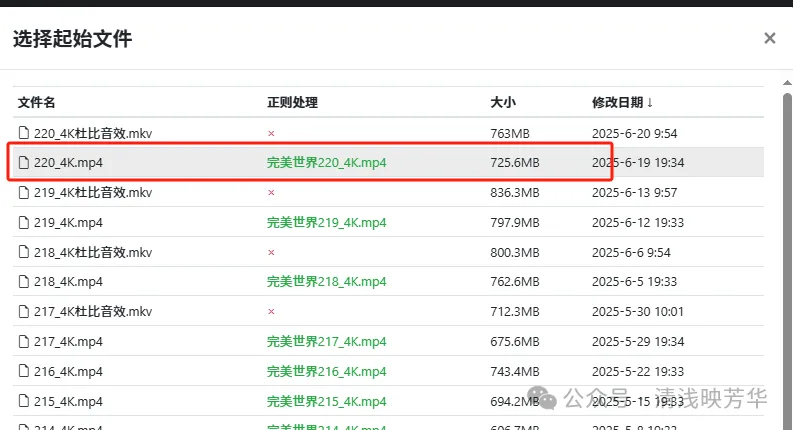Select file name 218_4K.mp4
The image size is (793, 430).
pyautogui.click(x=68, y=281)
